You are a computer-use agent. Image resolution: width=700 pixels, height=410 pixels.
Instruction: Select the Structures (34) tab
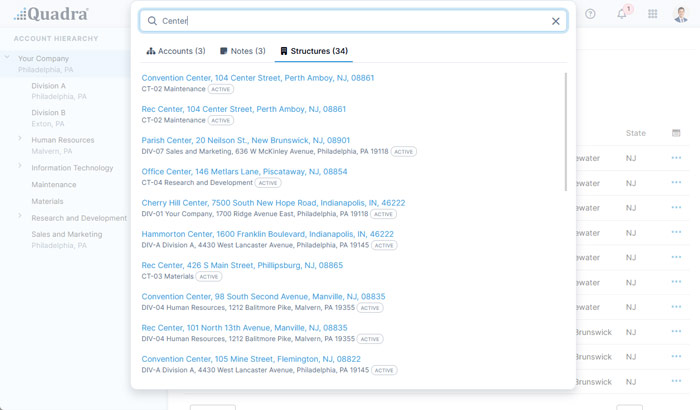pyautogui.click(x=314, y=51)
